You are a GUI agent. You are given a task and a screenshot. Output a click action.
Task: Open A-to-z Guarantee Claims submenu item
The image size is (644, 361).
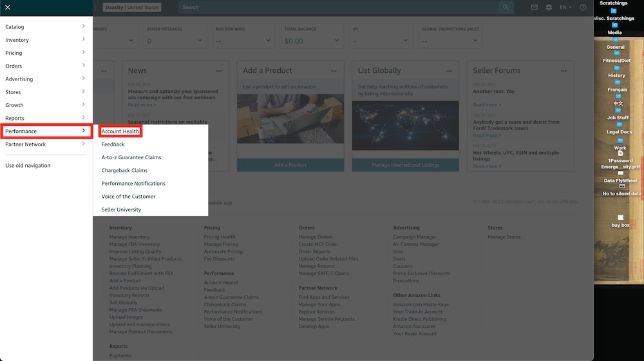coord(131,157)
